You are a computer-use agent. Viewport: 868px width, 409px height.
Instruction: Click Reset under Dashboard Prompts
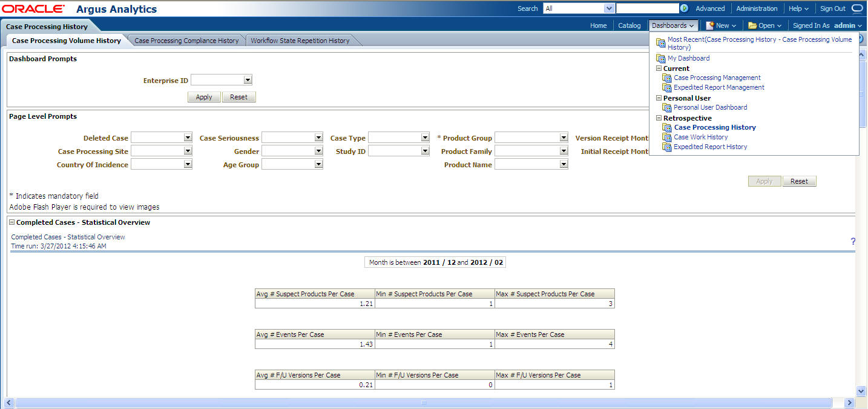[x=238, y=97]
